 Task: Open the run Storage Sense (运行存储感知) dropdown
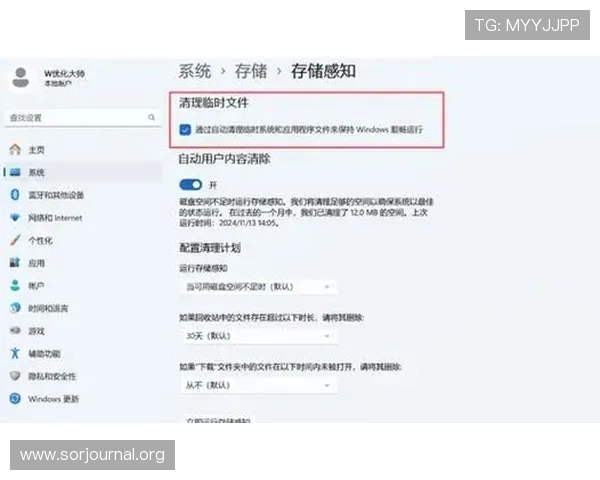pyautogui.click(x=258, y=287)
